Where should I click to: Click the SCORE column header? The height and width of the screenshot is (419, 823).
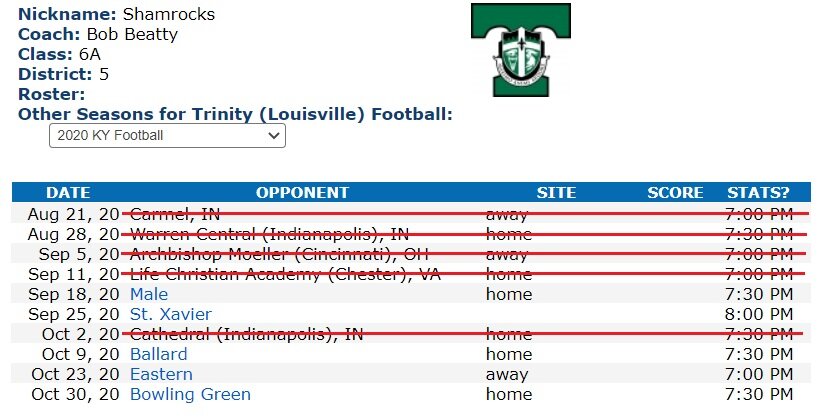(675, 192)
